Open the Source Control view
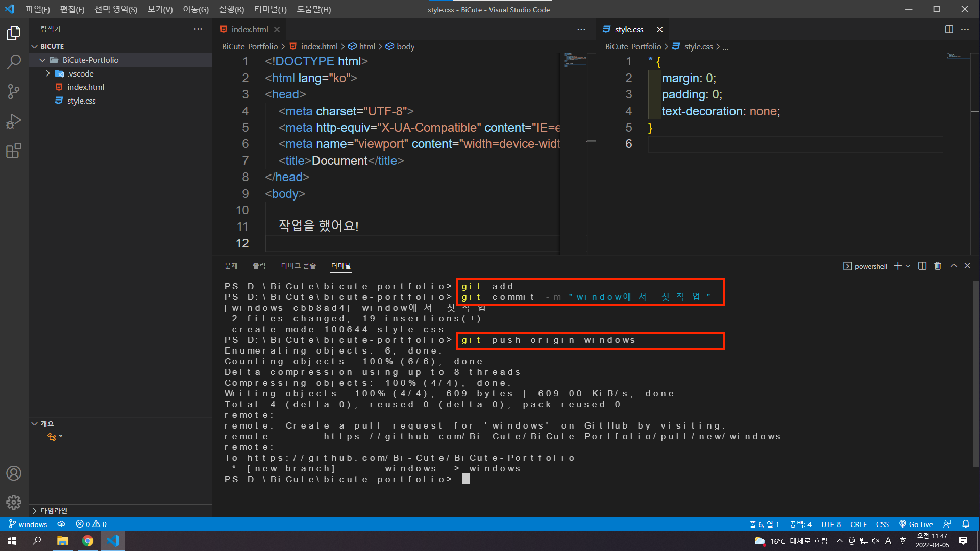Image resolution: width=980 pixels, height=551 pixels. pyautogui.click(x=14, y=92)
